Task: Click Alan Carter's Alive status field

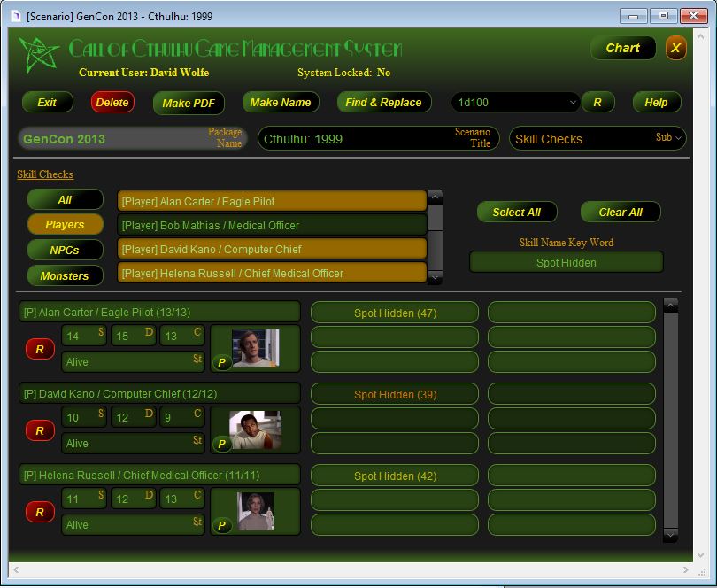Action: [133, 361]
